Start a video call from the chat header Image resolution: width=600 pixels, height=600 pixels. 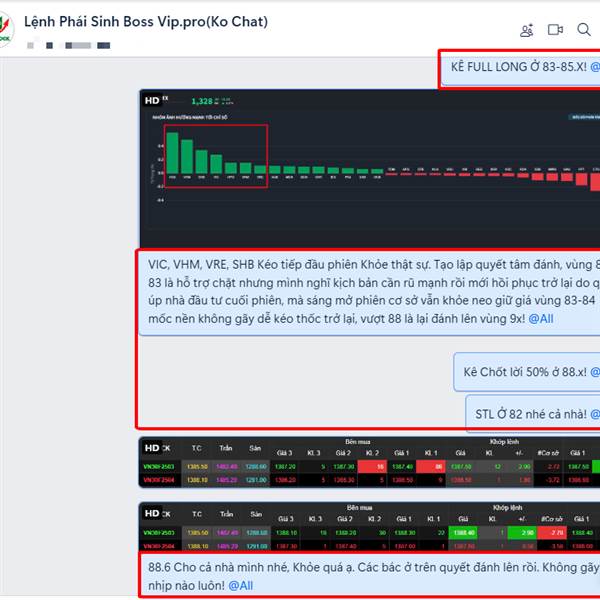coord(555,29)
